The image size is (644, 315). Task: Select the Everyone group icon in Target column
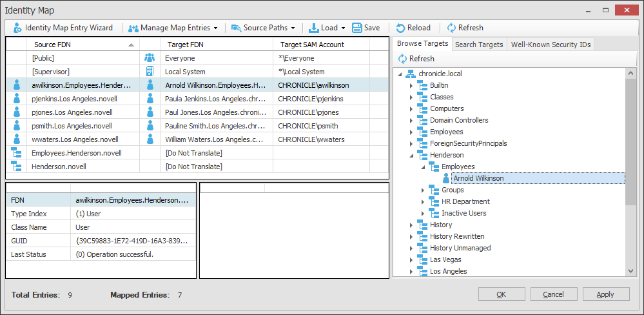(x=150, y=58)
